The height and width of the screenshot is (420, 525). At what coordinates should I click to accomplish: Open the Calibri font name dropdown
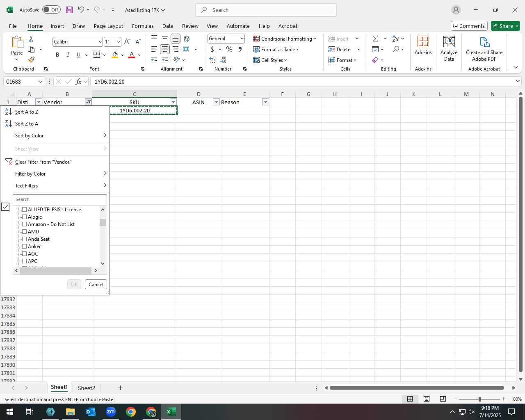[100, 42]
